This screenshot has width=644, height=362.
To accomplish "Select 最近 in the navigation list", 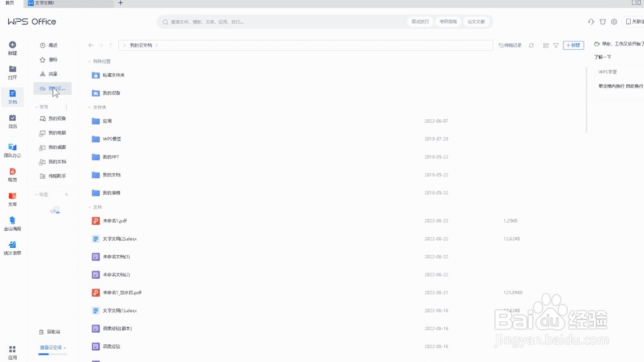I will (x=52, y=45).
